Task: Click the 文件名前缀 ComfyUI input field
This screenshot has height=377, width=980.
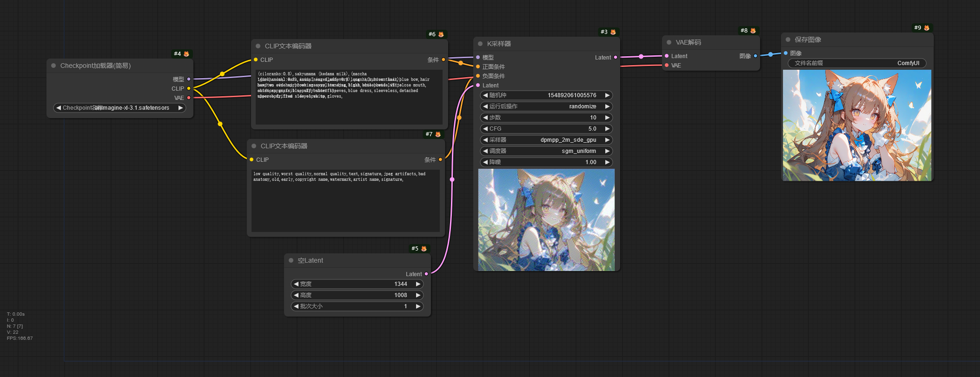Action: pos(857,63)
